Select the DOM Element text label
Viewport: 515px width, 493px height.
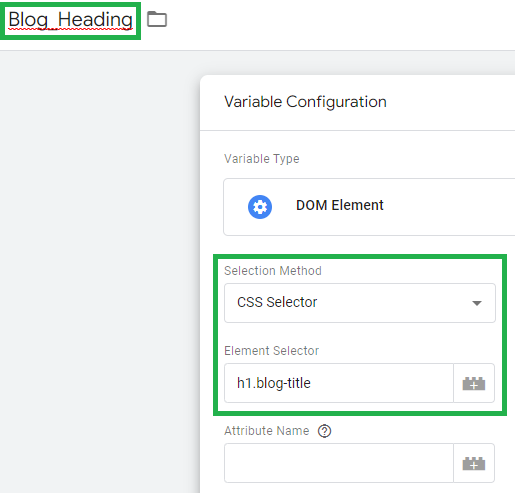coord(340,205)
